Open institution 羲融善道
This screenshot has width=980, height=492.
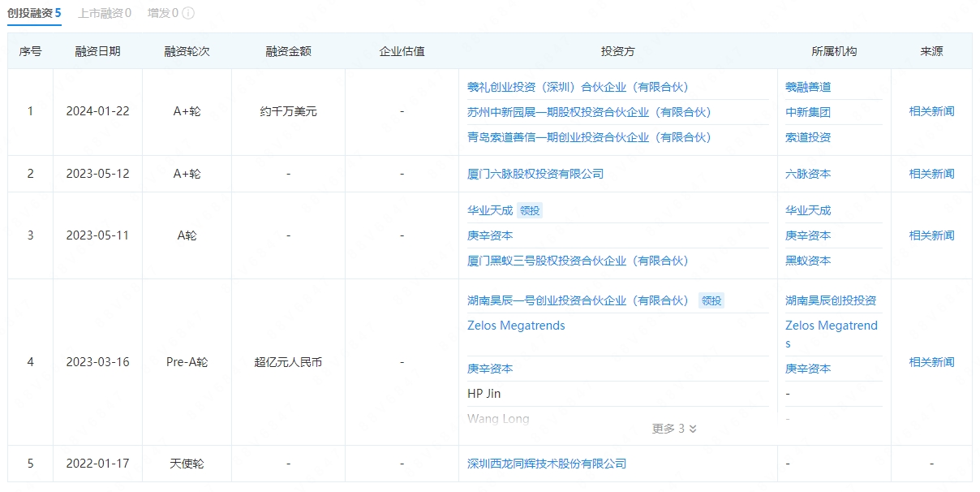(808, 87)
